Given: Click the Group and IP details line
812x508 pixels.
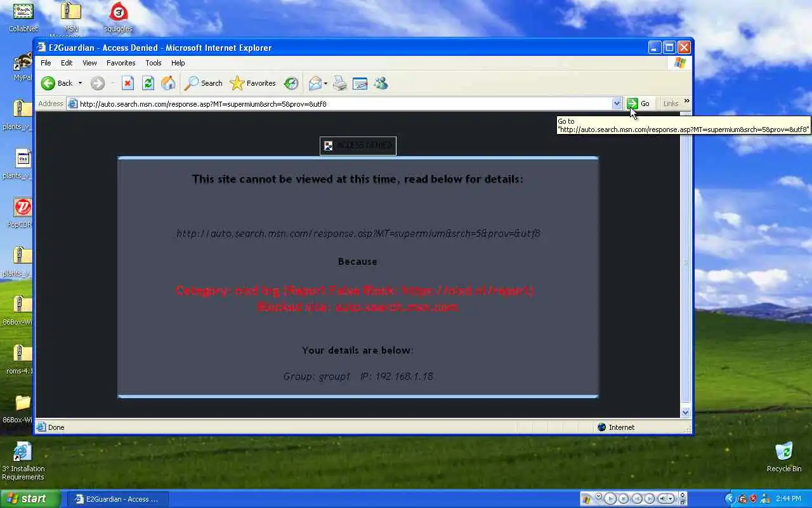Looking at the screenshot, I should click(x=358, y=377).
